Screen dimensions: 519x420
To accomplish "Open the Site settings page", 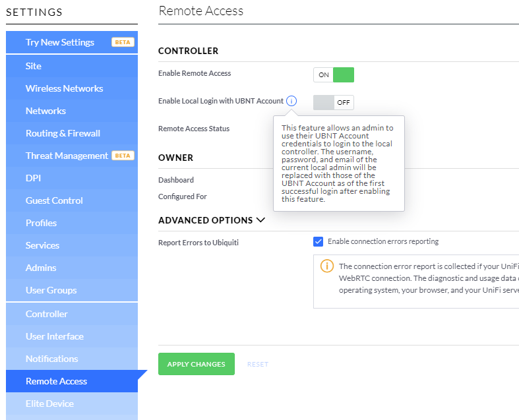I will 34,66.
